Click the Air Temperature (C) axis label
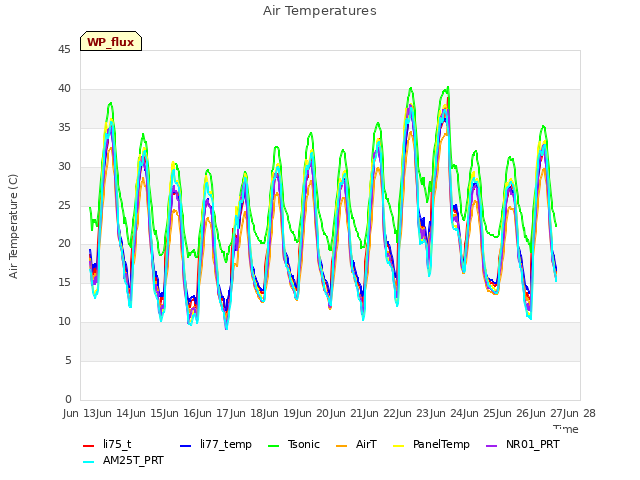 pyautogui.click(x=13, y=227)
